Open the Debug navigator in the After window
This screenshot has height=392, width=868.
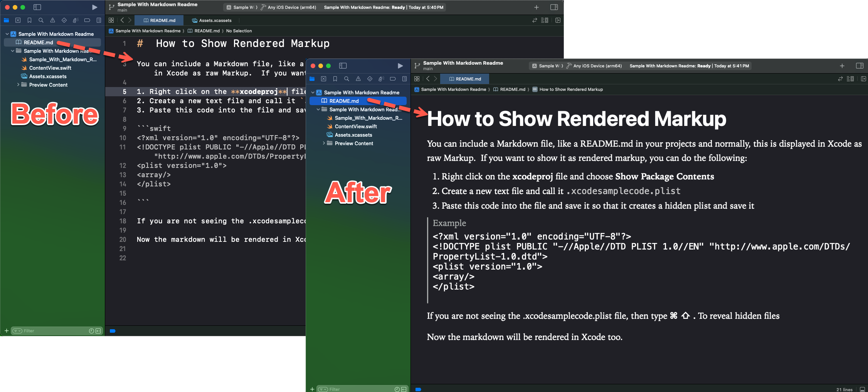tap(381, 79)
